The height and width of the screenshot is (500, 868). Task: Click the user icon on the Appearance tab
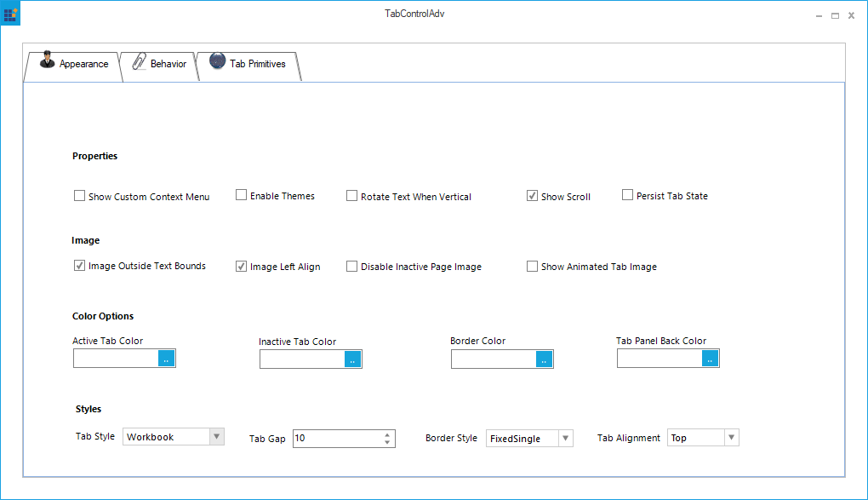(x=48, y=62)
